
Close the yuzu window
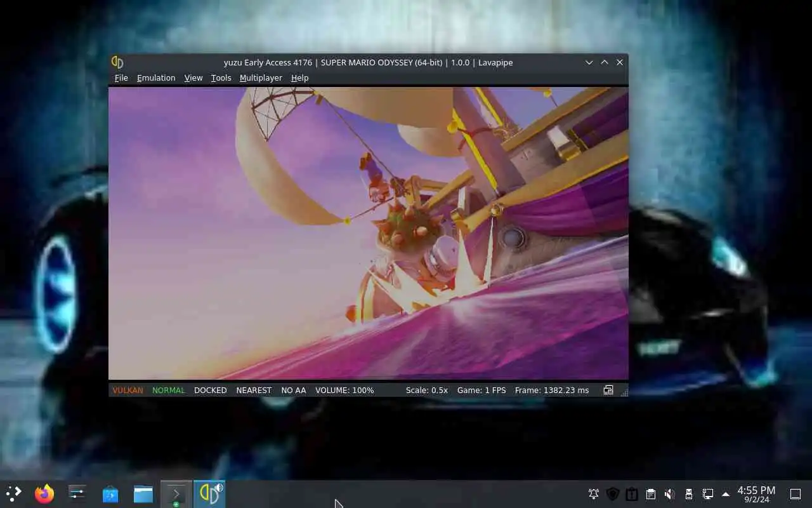(620, 62)
